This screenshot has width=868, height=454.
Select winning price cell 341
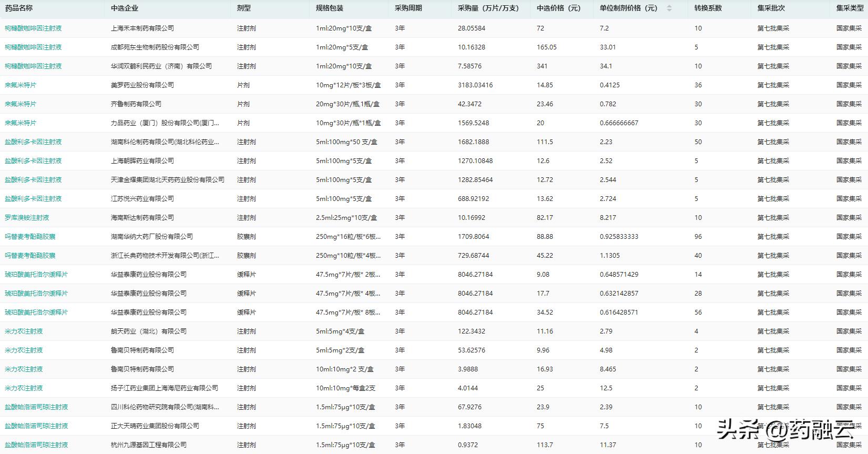[x=542, y=66]
